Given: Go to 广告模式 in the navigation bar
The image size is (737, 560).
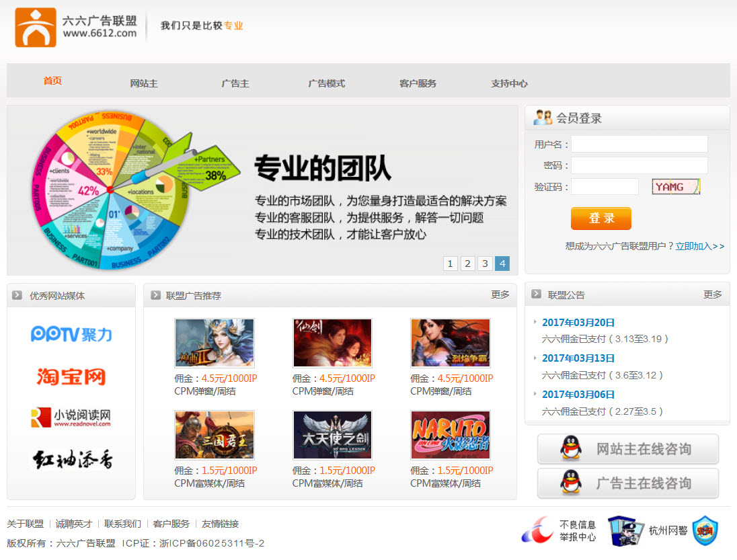Looking at the screenshot, I should (x=326, y=83).
